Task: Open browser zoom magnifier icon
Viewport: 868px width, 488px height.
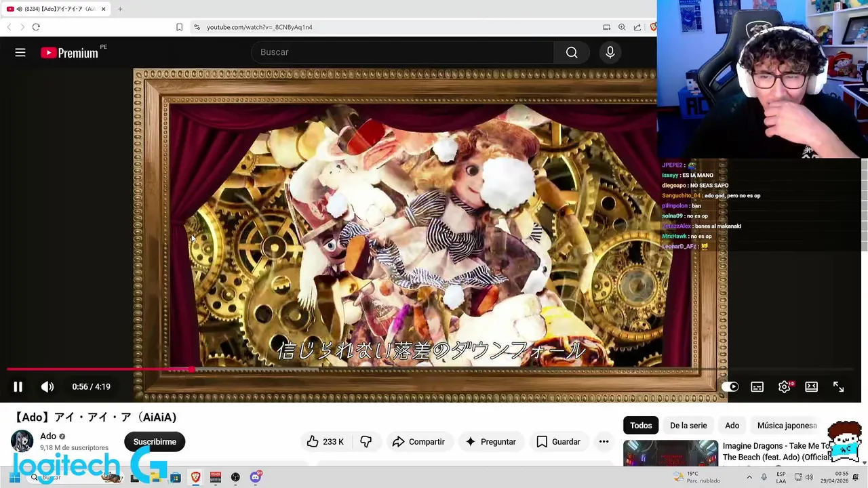Action: (x=622, y=27)
